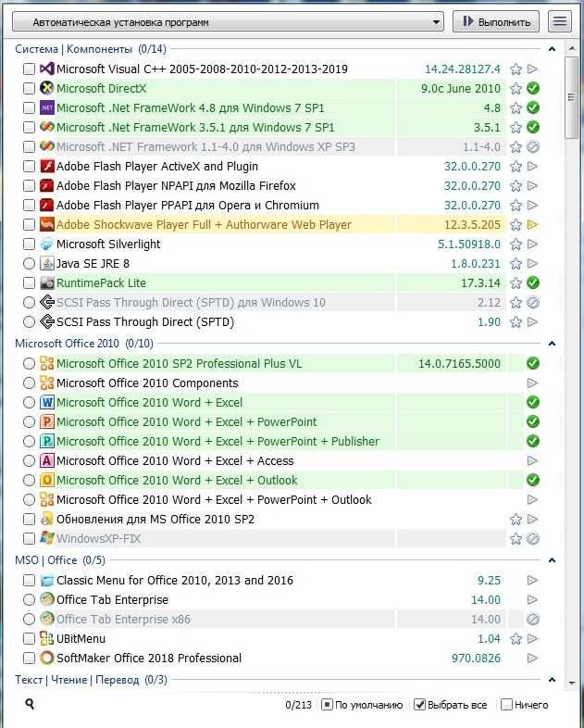Viewport: 584px width, 728px height.
Task: Click the play arrow for Microsoft Visual C++
Action: tap(532, 69)
